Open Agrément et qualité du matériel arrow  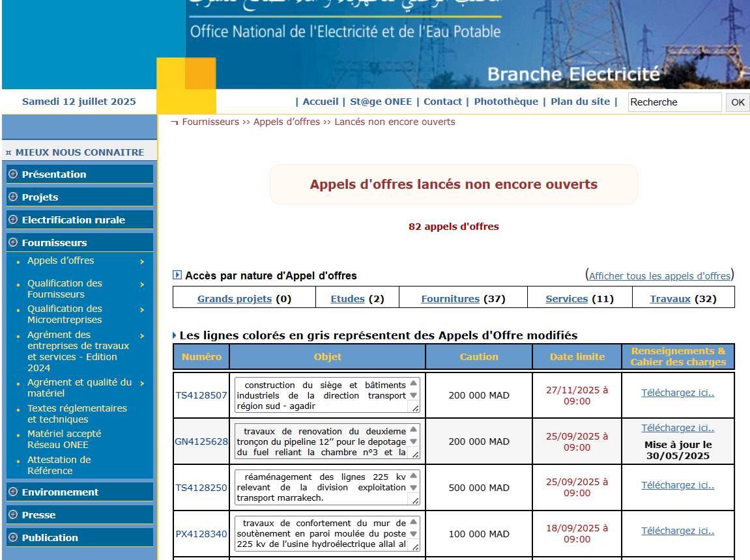142,383
